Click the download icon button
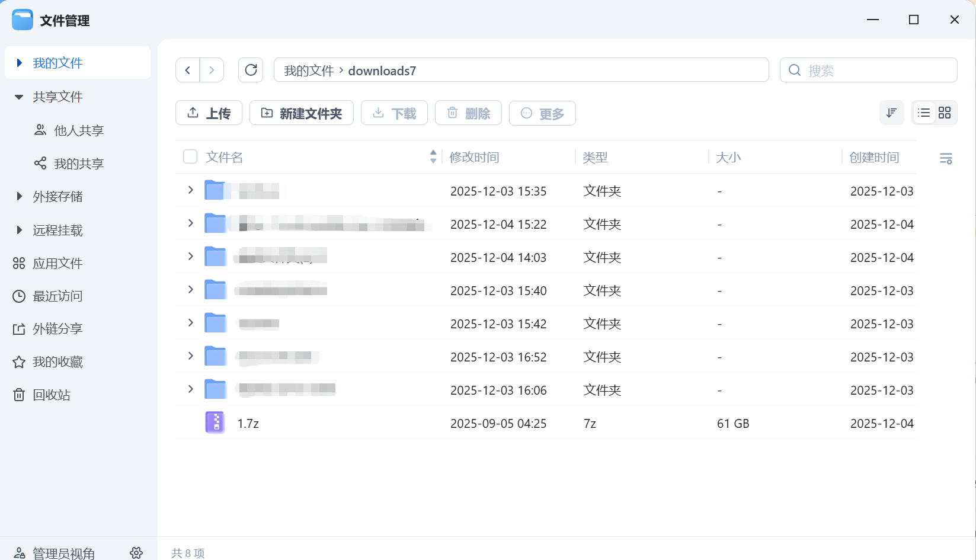Screen dimensions: 976x560 (x=378, y=113)
